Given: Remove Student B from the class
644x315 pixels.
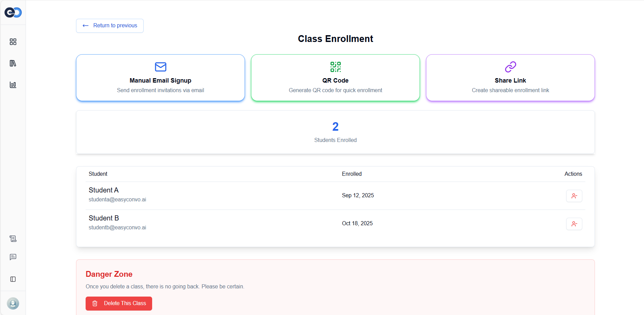Looking at the screenshot, I should coord(574,224).
